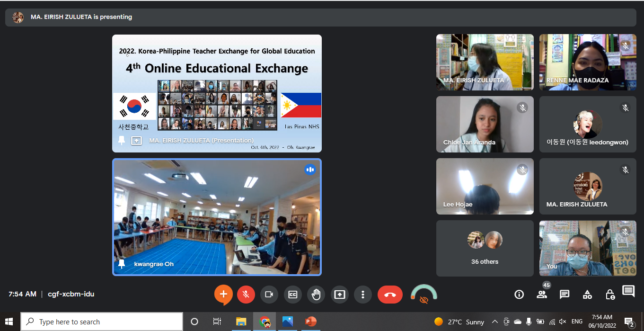This screenshot has height=331, width=644.
Task: Toggle the camera off
Action: (269, 295)
